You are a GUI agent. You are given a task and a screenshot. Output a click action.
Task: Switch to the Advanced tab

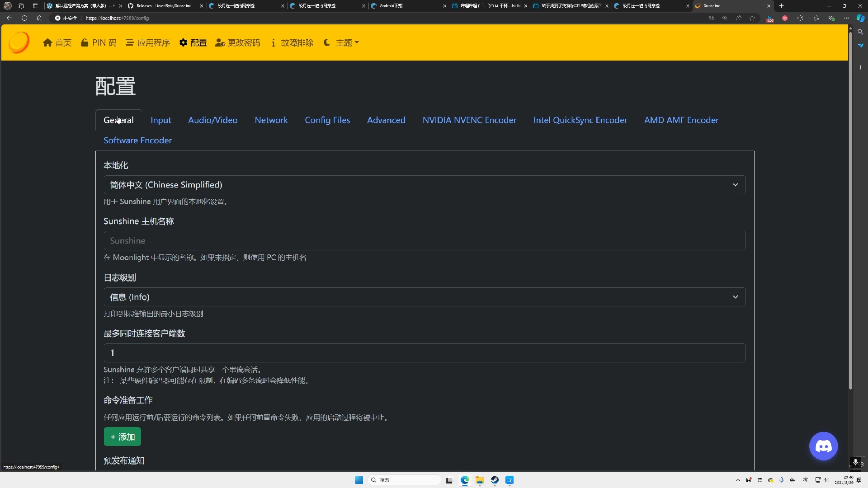pos(386,120)
